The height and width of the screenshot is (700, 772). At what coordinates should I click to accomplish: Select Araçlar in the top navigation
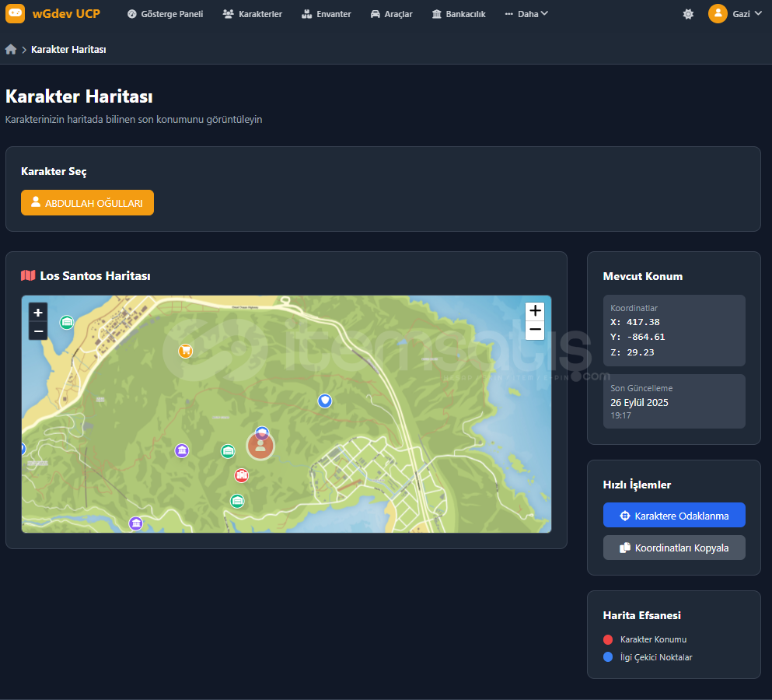(x=391, y=14)
